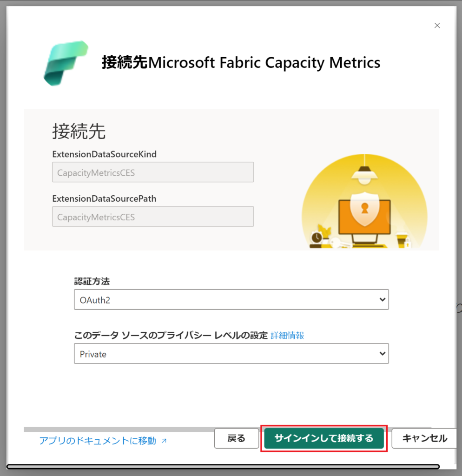462x476 pixels.
Task: Click the 接続先 section heading
Action: [79, 131]
